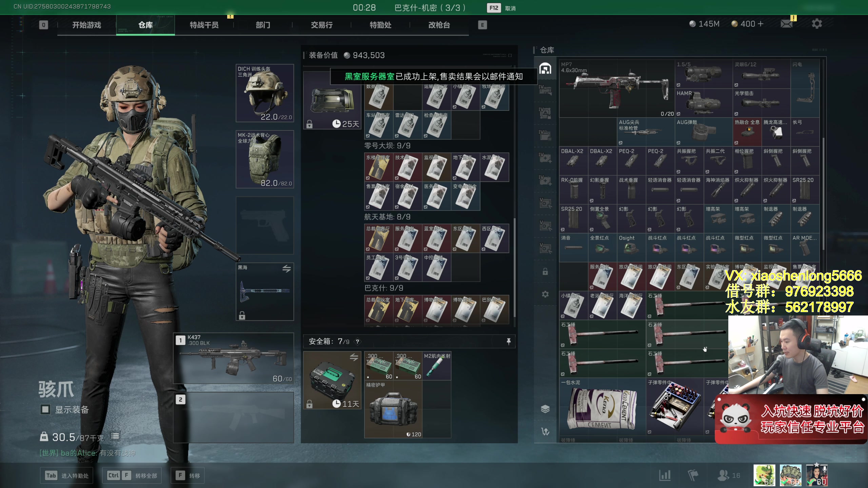Select the HAMR scope item
This screenshot has width=868, height=488.
(x=704, y=103)
